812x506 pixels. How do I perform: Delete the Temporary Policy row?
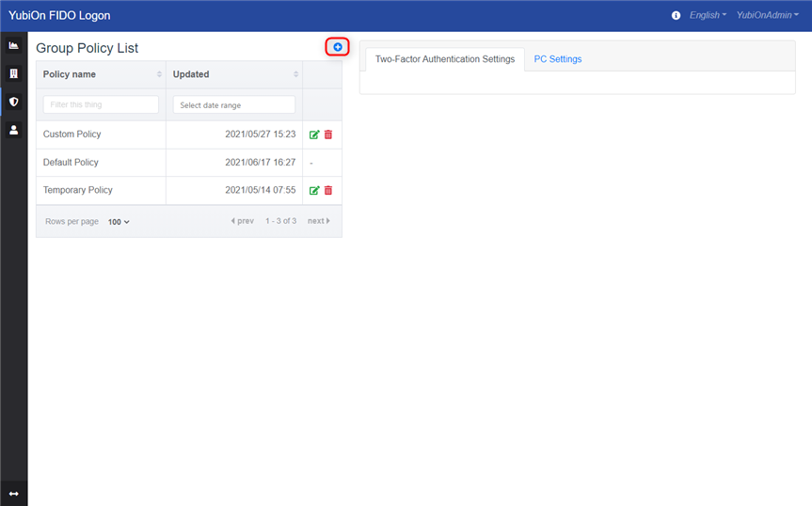pos(327,190)
